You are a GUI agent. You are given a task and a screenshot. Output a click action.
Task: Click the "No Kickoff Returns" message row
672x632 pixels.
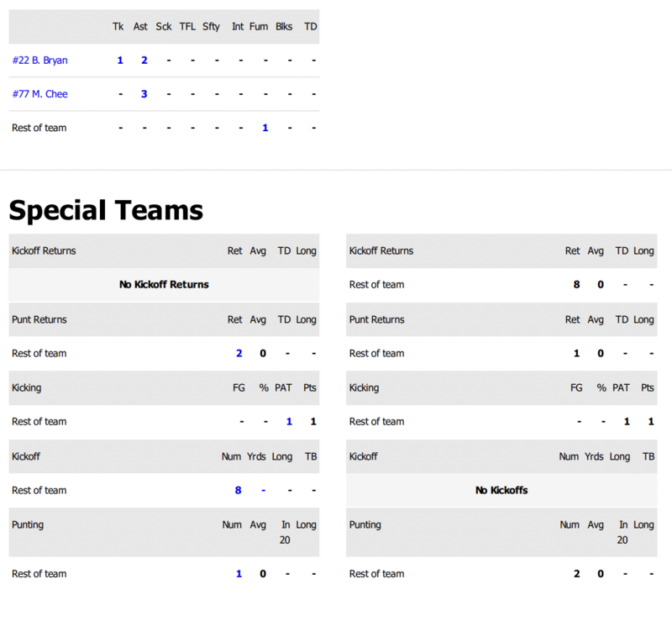(x=164, y=285)
